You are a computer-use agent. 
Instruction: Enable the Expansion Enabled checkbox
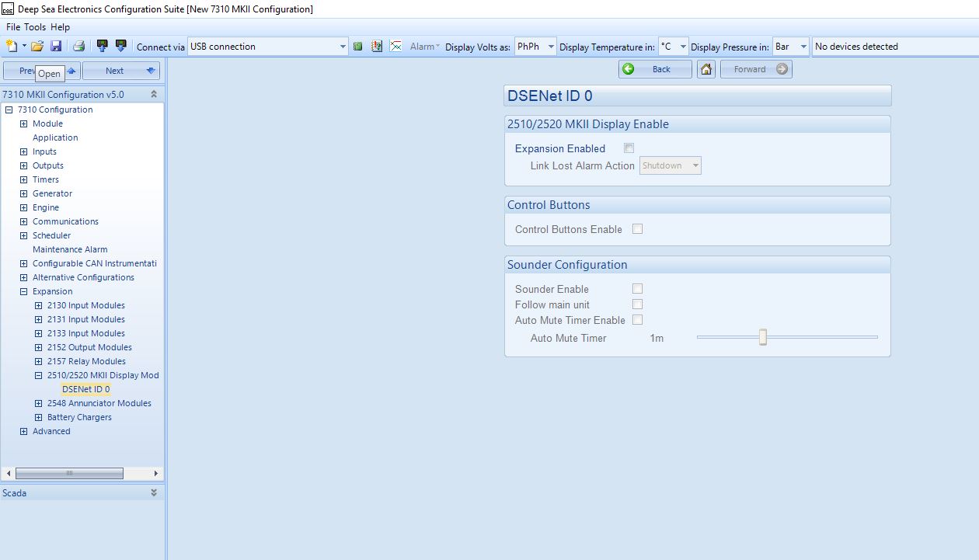(x=629, y=148)
